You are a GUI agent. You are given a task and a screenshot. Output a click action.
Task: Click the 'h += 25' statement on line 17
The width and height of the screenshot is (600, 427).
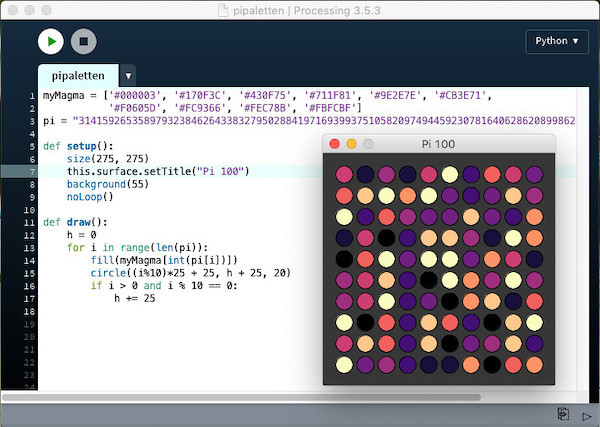coord(135,298)
